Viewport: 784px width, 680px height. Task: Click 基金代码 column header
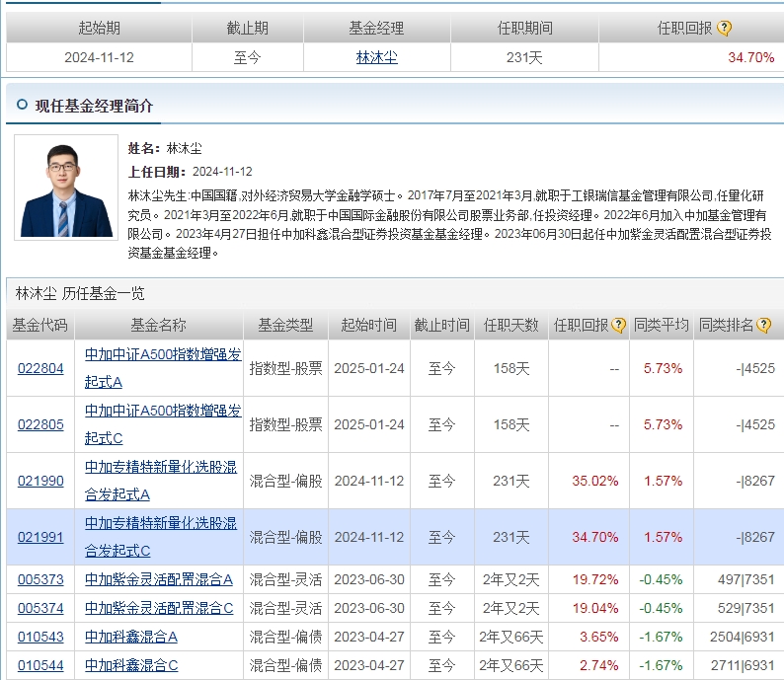tap(40, 326)
